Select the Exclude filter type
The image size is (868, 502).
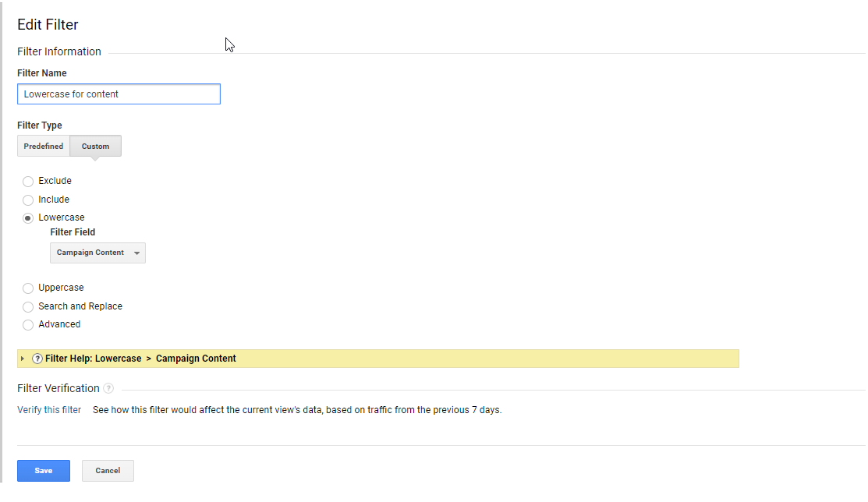(x=28, y=181)
